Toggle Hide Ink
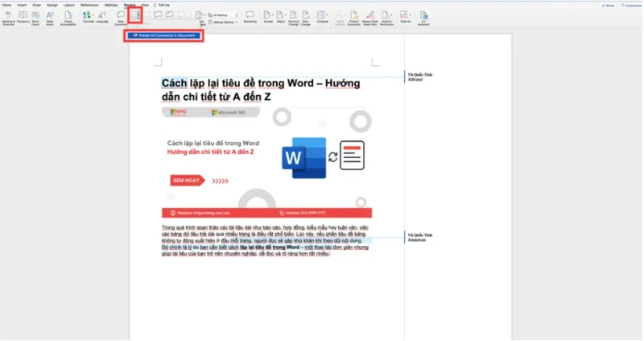The height and width of the screenshot is (341, 644). click(406, 17)
